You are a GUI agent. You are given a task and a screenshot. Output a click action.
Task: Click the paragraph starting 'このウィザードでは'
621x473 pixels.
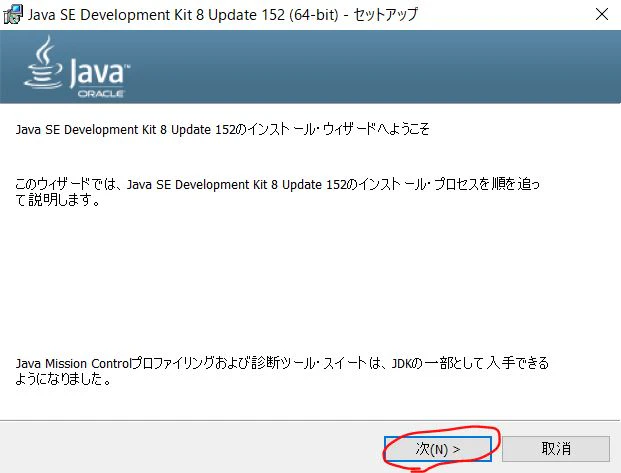point(277,192)
